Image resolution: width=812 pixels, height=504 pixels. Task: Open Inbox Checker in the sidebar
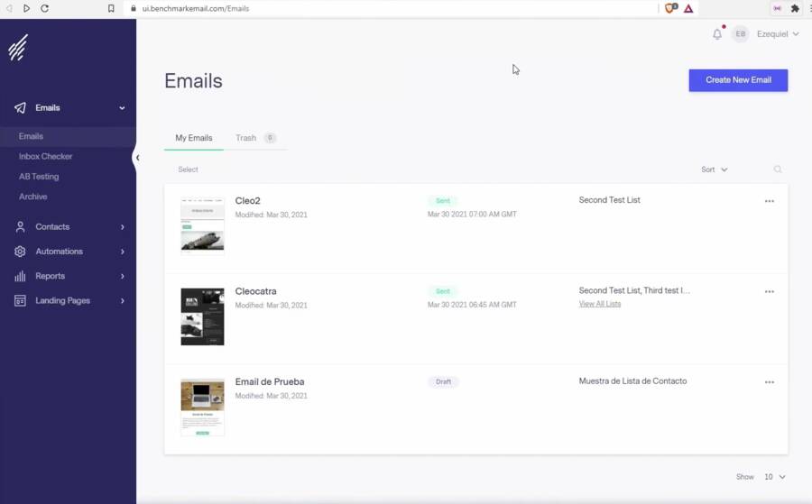click(x=46, y=156)
